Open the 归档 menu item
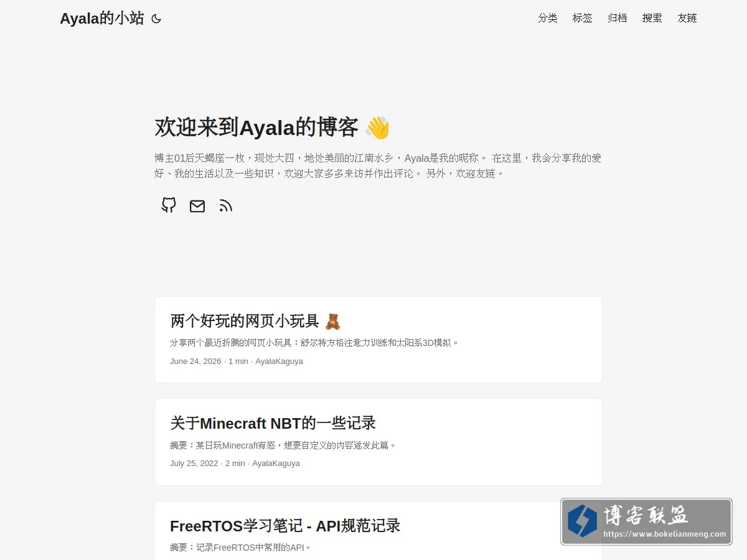 618,18
